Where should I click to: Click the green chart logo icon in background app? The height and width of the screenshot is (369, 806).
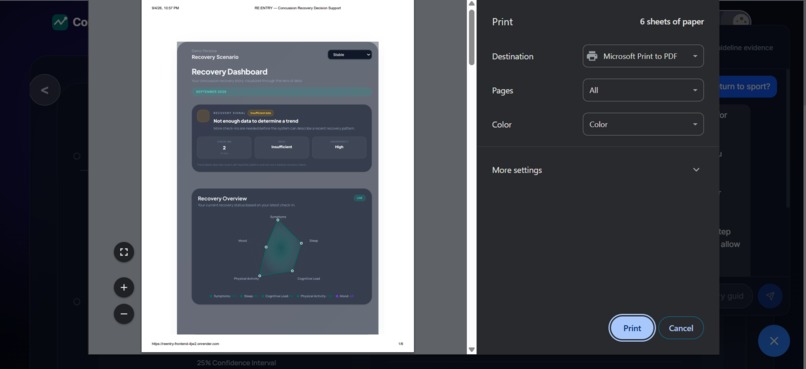pyautogui.click(x=60, y=22)
